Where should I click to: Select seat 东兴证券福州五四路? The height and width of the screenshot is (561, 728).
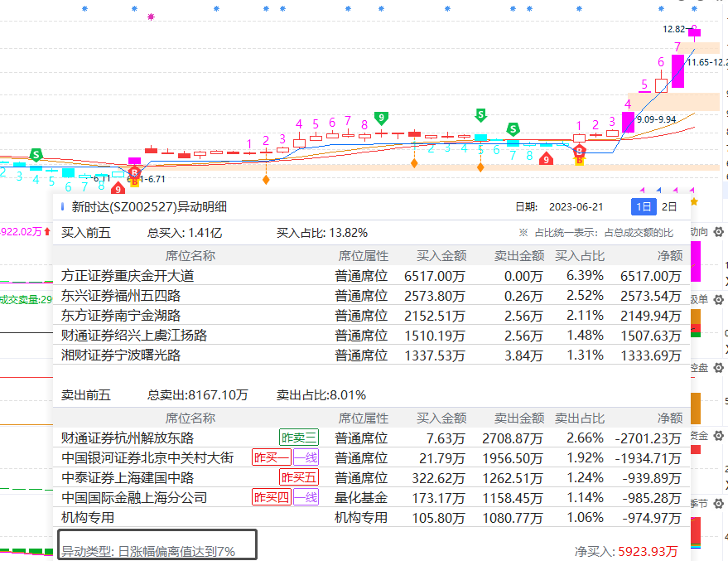121,296
